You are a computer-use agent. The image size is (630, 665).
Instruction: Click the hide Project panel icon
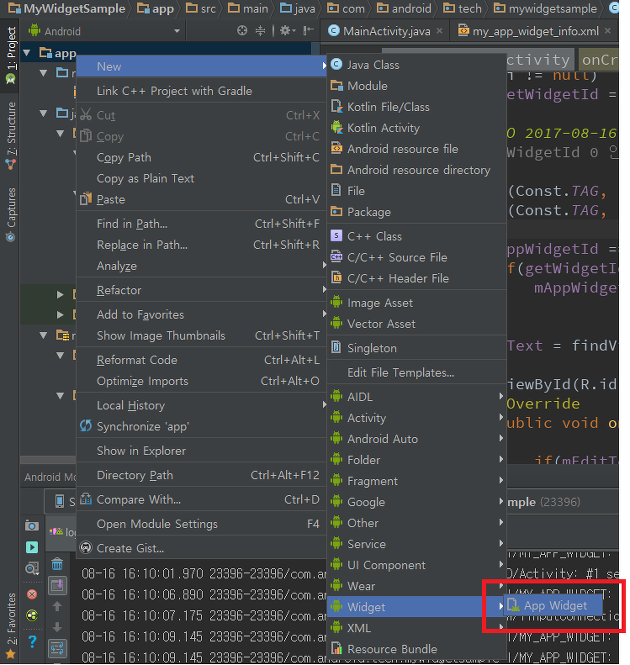pyautogui.click(x=308, y=31)
